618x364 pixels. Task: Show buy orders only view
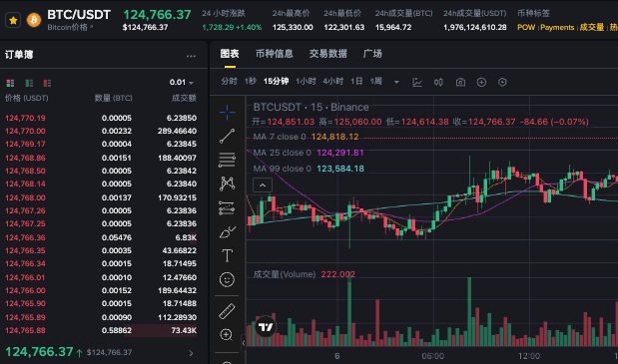pos(29,83)
